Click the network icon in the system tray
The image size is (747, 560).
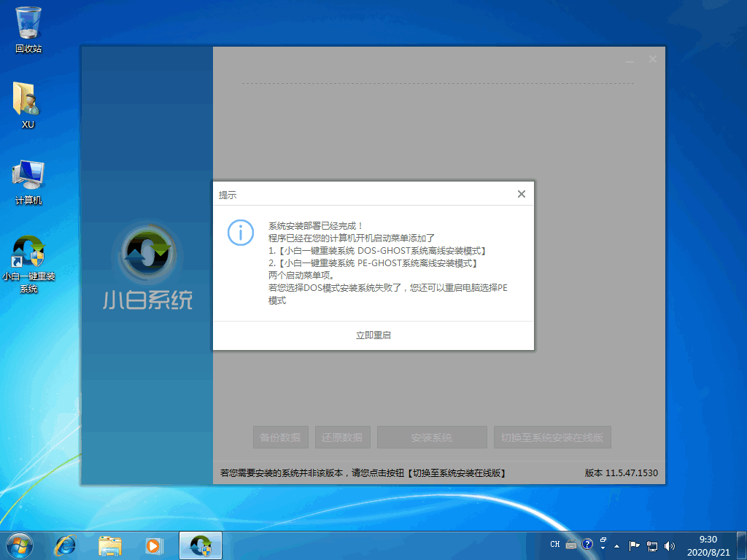651,545
